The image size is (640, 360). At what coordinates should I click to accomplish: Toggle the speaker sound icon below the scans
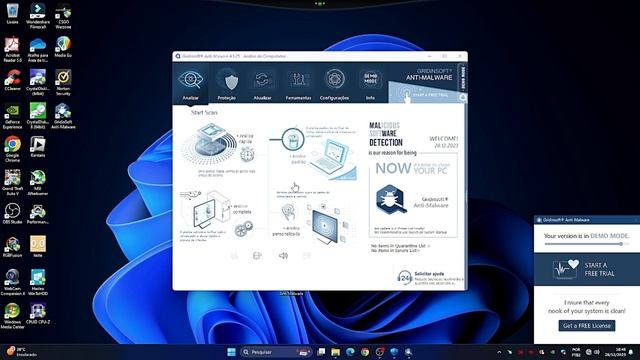pos(283,256)
